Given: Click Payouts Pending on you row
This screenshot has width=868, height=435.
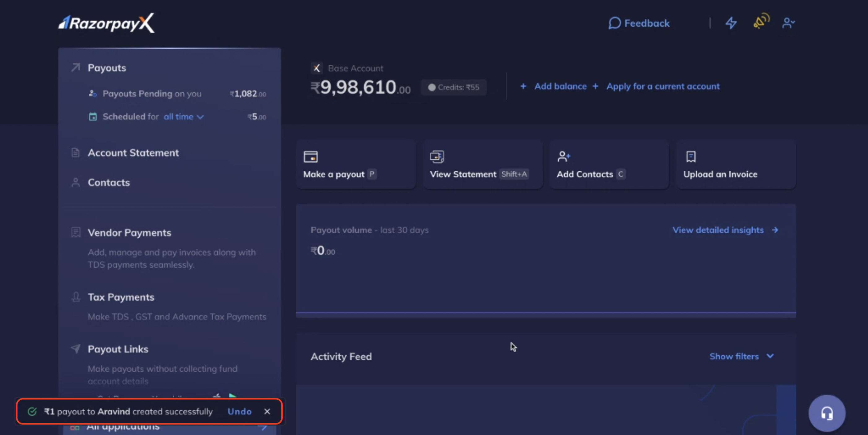Looking at the screenshot, I should tap(177, 94).
